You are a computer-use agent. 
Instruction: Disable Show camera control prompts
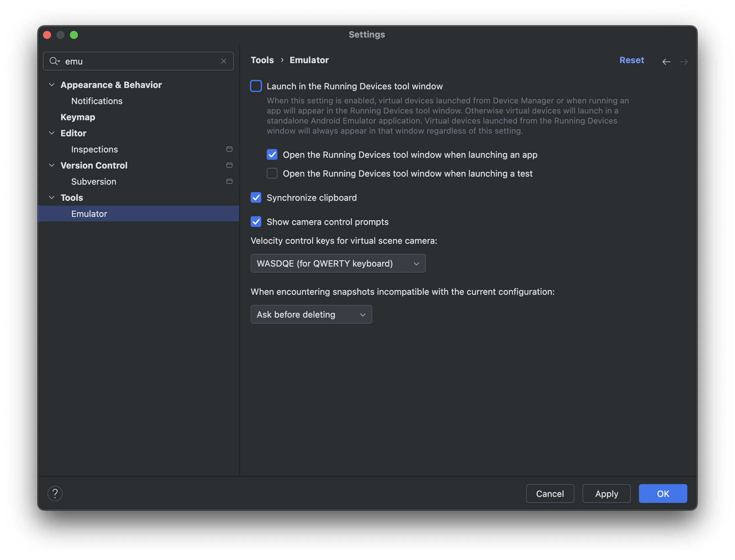coord(256,222)
